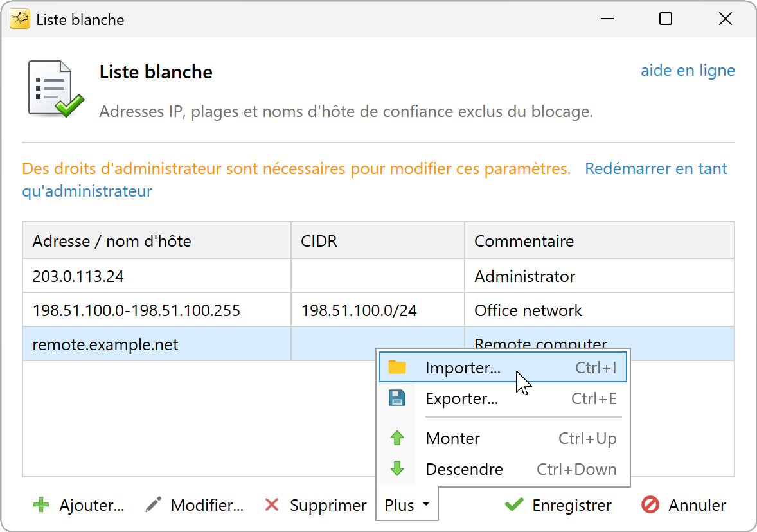Click the Enregistrer button label
Viewport: 757px width, 532px height.
(x=572, y=505)
